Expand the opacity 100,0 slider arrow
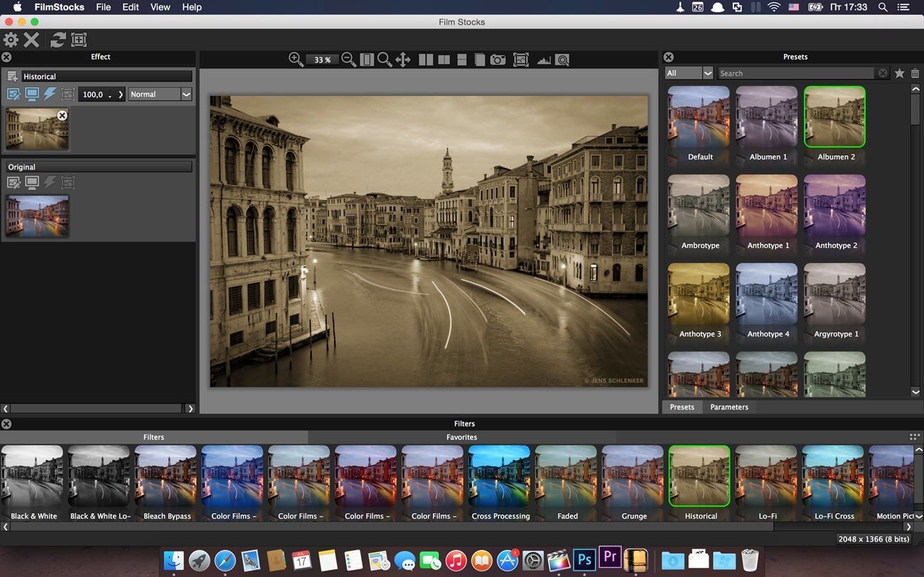Screen dimensions: 924x577 (x=121, y=94)
